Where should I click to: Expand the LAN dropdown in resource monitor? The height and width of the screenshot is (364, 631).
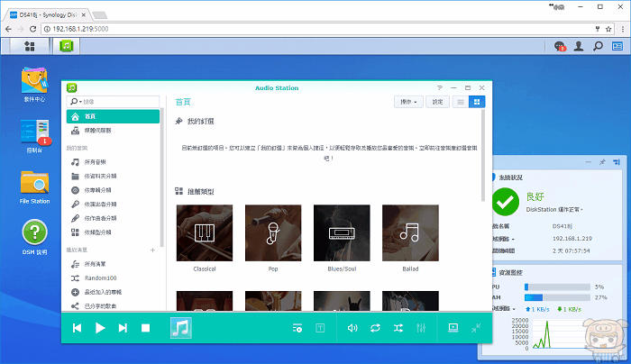coord(515,309)
